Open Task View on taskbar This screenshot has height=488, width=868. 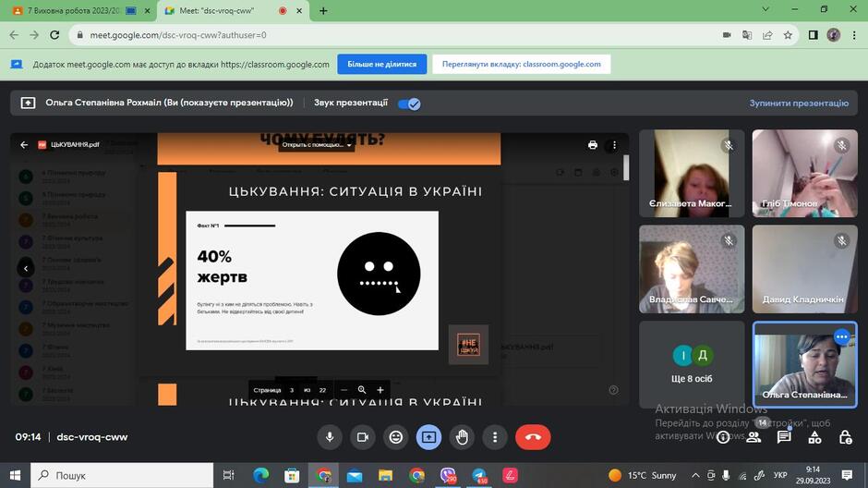228,475
